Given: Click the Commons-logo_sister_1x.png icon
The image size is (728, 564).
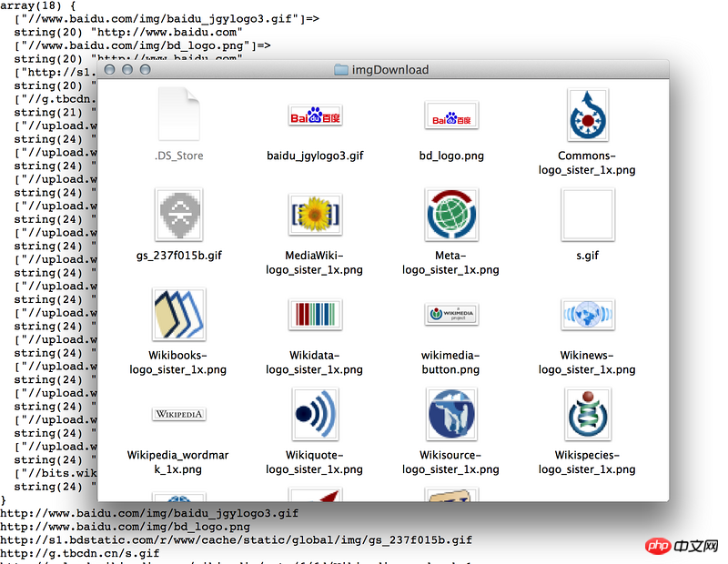Looking at the screenshot, I should click(x=587, y=116).
